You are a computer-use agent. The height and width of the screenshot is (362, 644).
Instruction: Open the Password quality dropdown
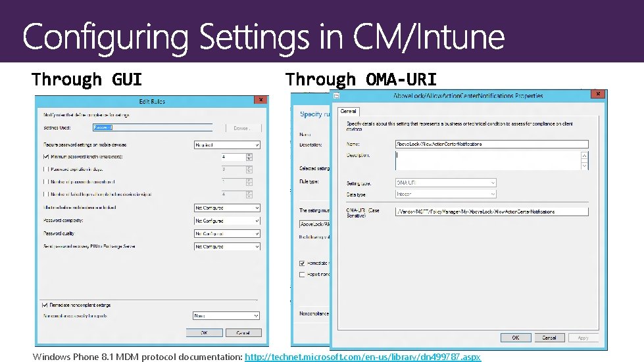pos(227,234)
